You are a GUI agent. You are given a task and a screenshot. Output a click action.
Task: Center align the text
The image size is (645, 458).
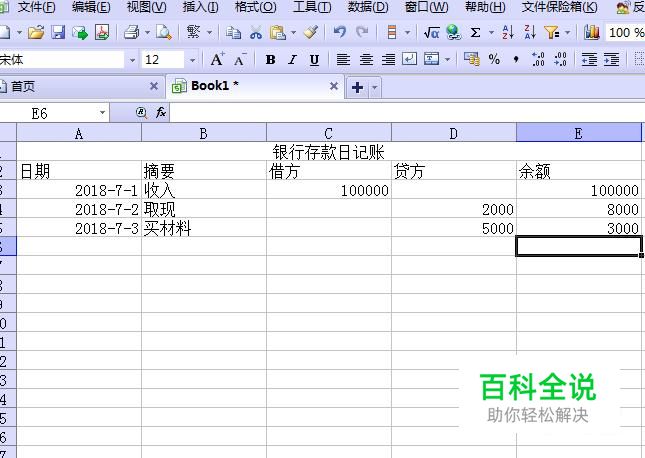(x=366, y=60)
